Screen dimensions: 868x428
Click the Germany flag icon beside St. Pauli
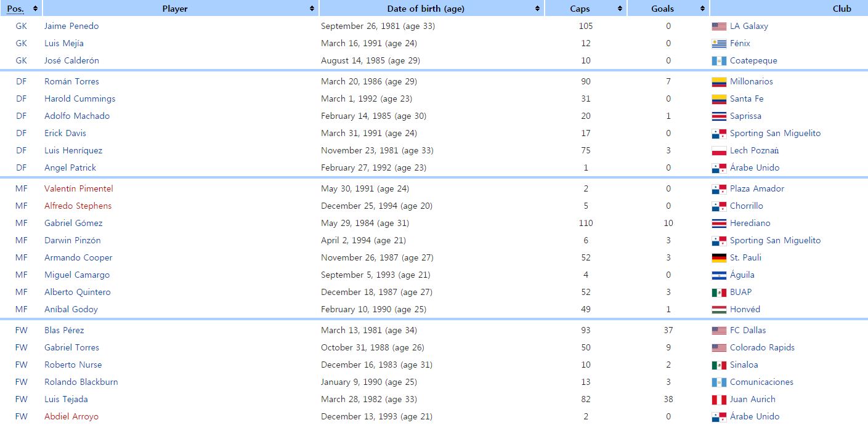[719, 258]
